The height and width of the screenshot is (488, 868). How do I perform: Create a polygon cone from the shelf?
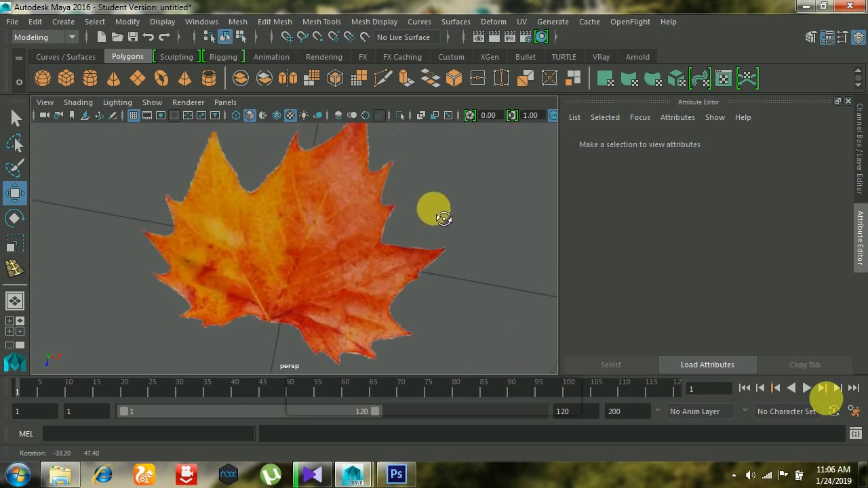click(114, 79)
